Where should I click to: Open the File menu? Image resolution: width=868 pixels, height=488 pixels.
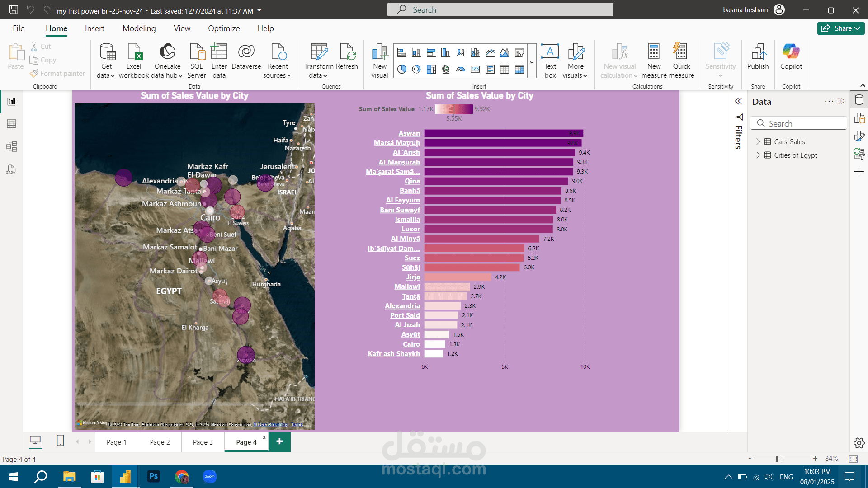(x=19, y=28)
